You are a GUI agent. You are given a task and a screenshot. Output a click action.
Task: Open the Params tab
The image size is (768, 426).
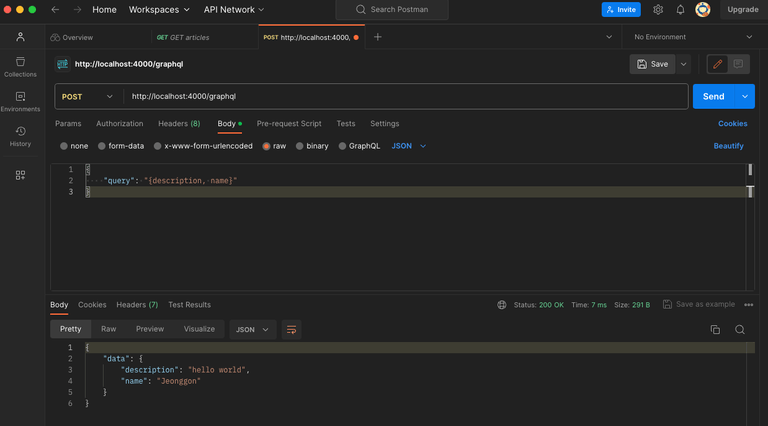pyautogui.click(x=68, y=123)
